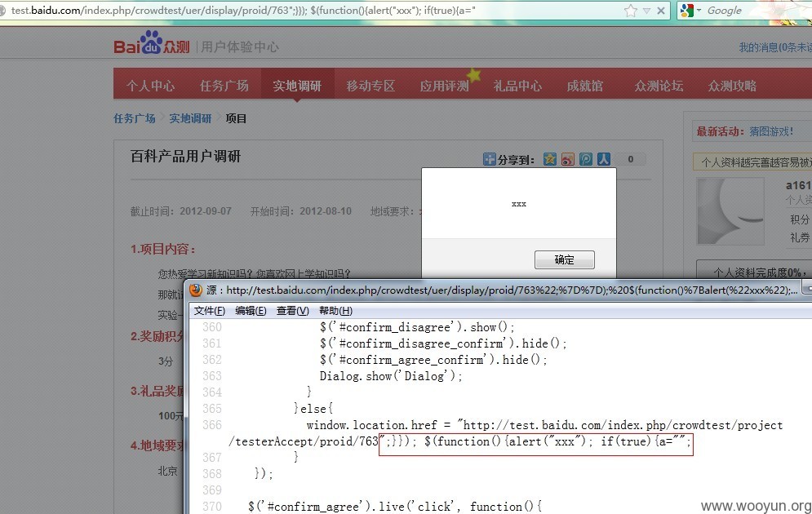Share via the Renren icon
The image size is (812, 514).
604,159
